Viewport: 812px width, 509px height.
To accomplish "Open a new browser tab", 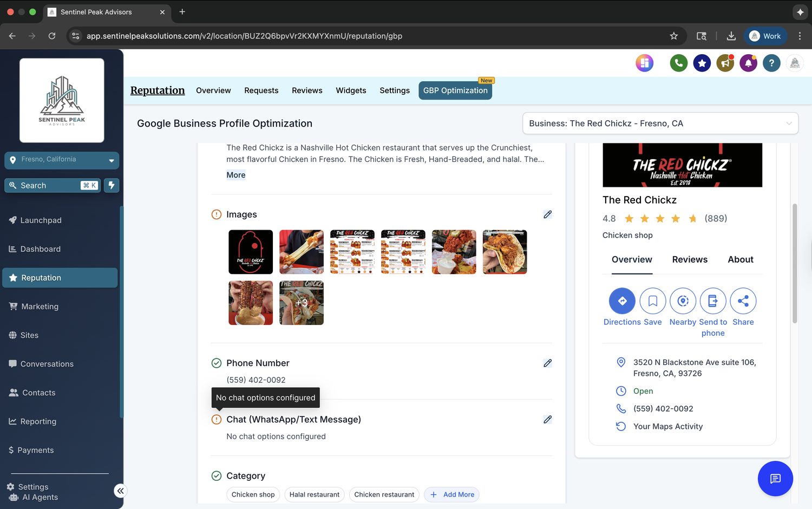I will tap(182, 11).
